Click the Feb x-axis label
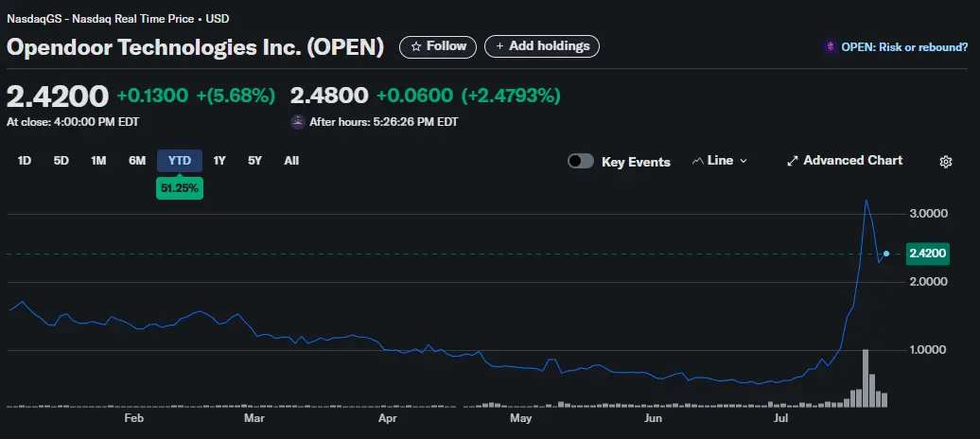This screenshot has width=980, height=439. click(x=133, y=418)
